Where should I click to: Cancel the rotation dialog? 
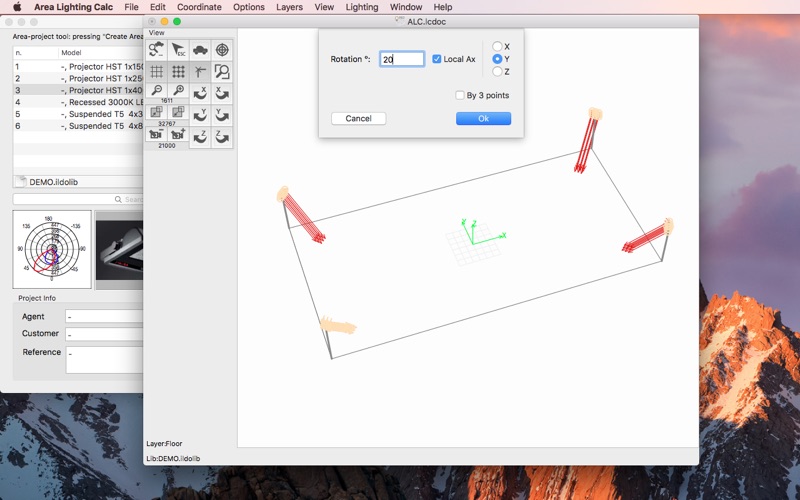tap(359, 118)
